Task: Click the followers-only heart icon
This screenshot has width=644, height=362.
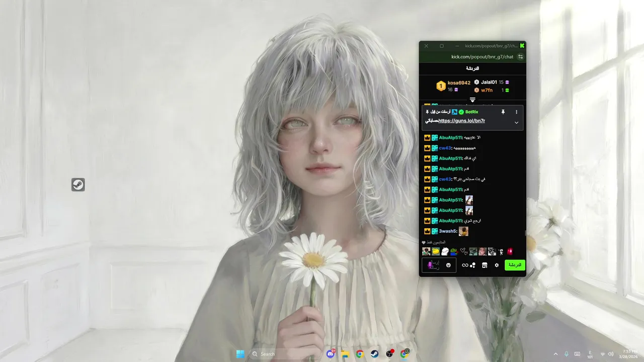Action: pyautogui.click(x=424, y=242)
